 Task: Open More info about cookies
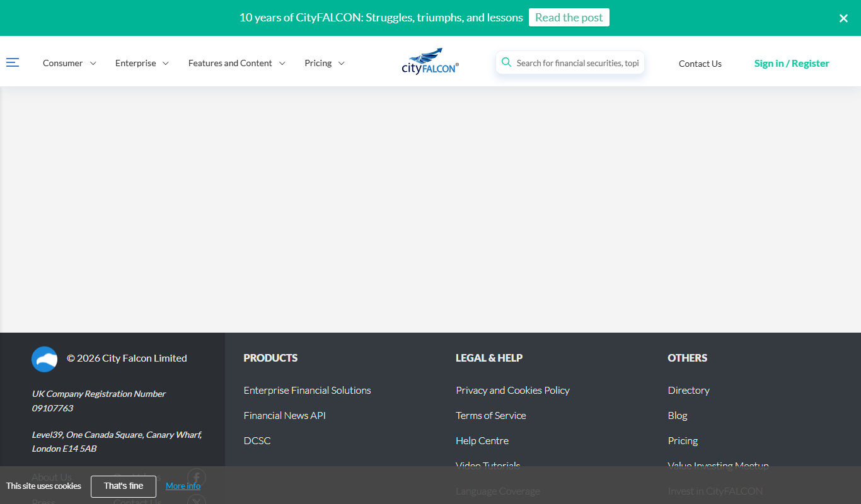click(x=183, y=486)
